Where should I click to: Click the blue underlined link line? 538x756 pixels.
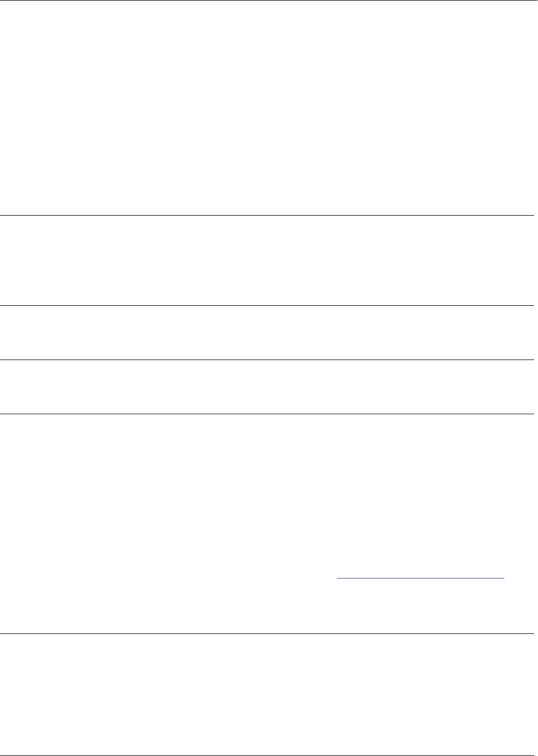point(420,579)
